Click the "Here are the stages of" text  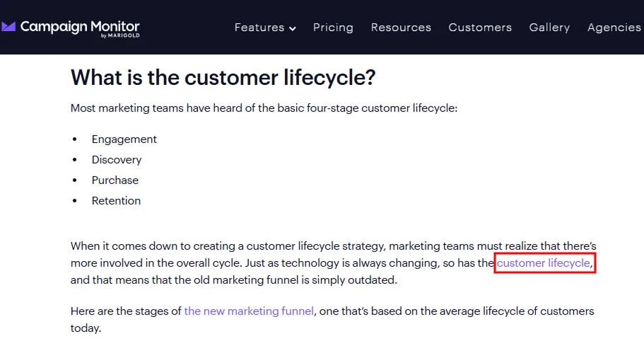pyautogui.click(x=127, y=311)
